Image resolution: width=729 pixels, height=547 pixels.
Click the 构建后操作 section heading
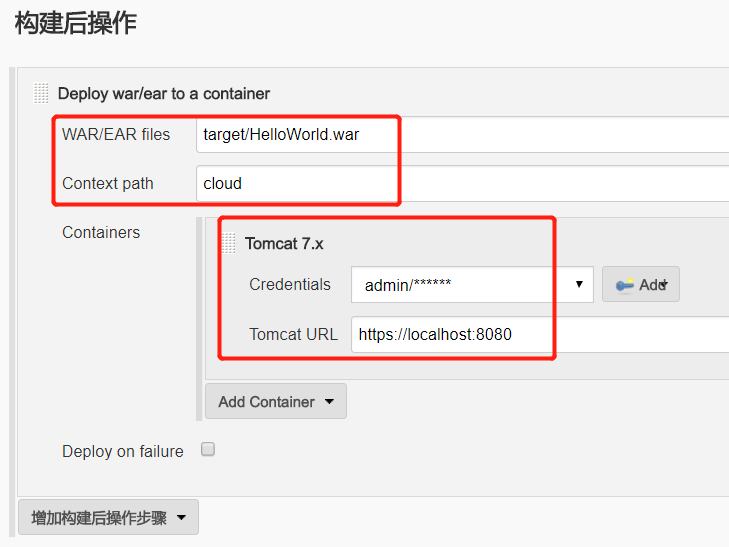[75, 24]
